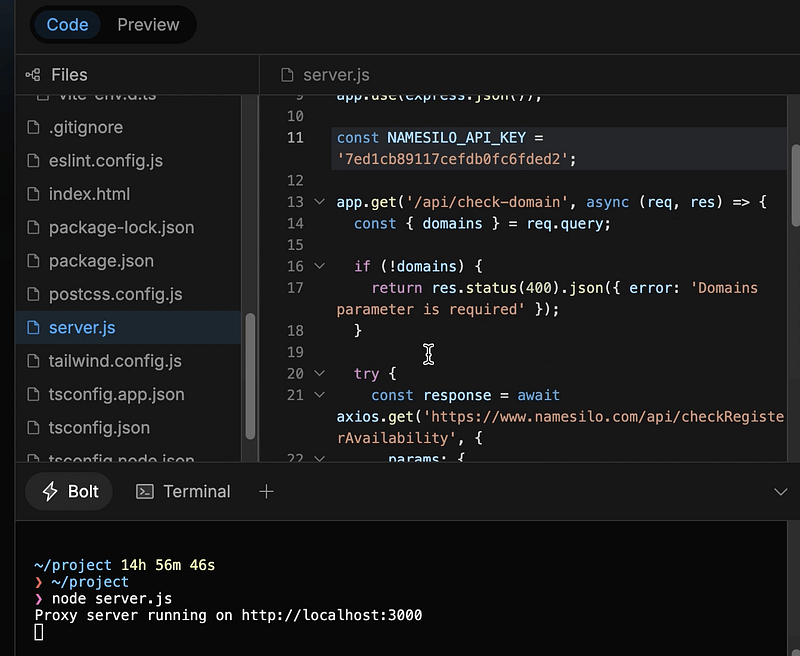Click the package-lock.json file icon

[x=33, y=228]
